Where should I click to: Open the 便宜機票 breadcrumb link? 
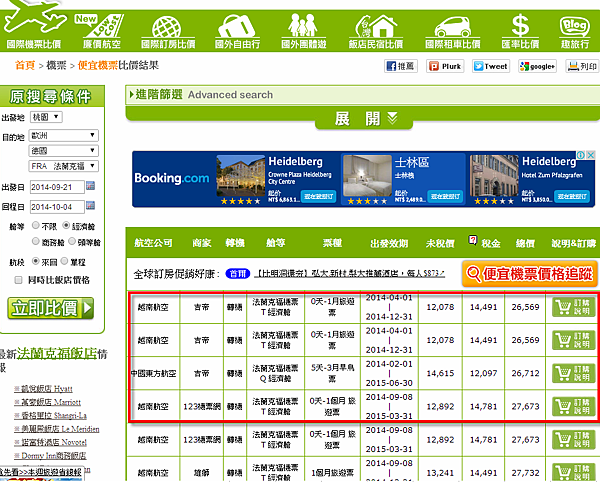coord(98,65)
